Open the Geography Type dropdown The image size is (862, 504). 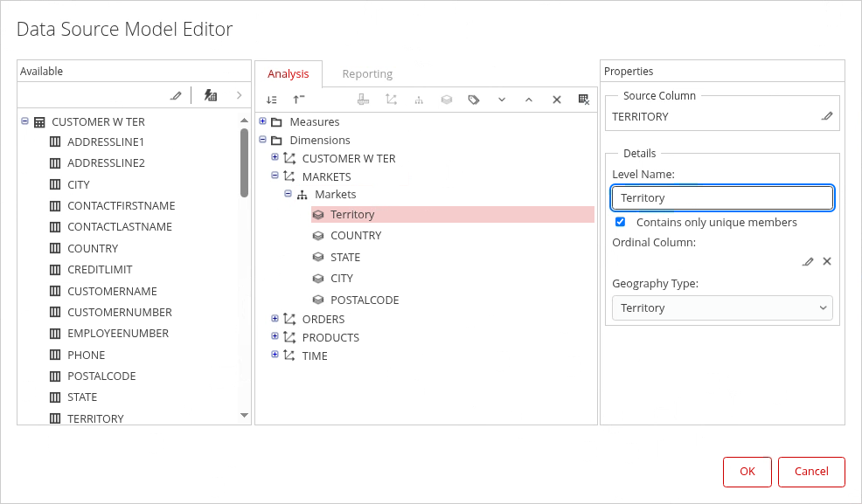tap(722, 307)
